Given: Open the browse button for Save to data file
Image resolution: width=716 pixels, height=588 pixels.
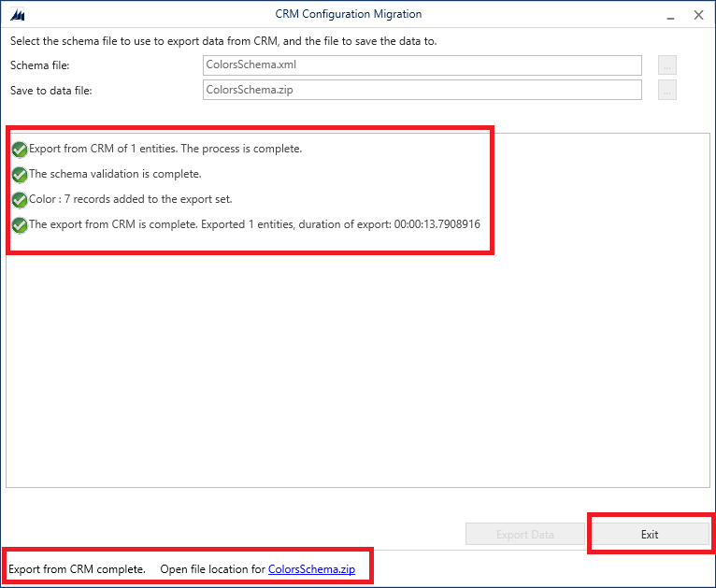Looking at the screenshot, I should 666,90.
